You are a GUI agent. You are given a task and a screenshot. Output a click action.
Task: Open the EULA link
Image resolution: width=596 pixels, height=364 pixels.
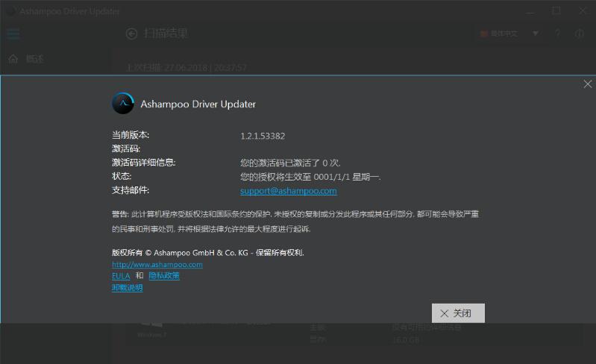(121, 276)
